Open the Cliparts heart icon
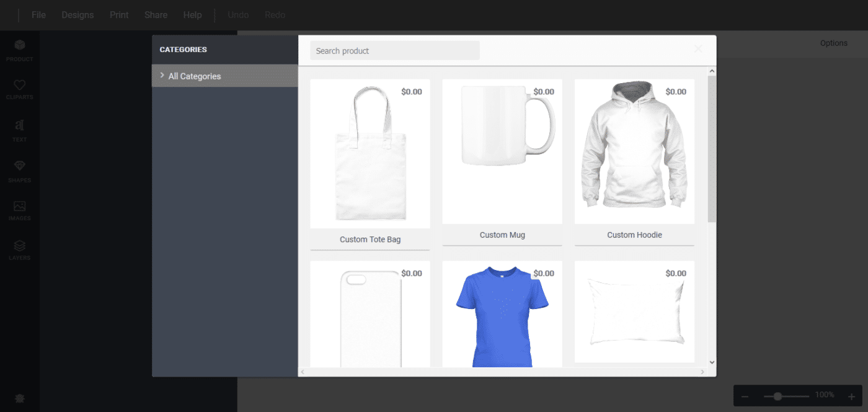Image resolution: width=868 pixels, height=412 pixels. pos(20,85)
